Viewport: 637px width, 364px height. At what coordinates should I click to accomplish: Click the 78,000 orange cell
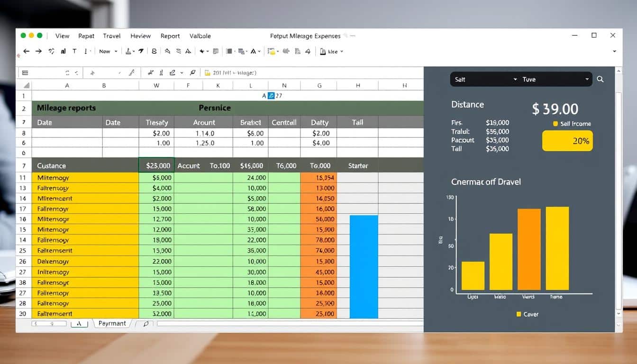tap(318, 240)
